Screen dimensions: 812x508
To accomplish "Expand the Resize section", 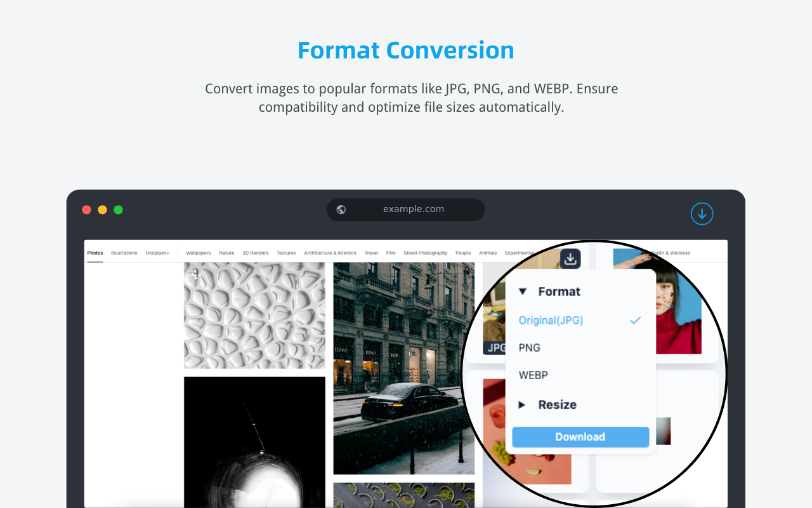I will coord(522,404).
